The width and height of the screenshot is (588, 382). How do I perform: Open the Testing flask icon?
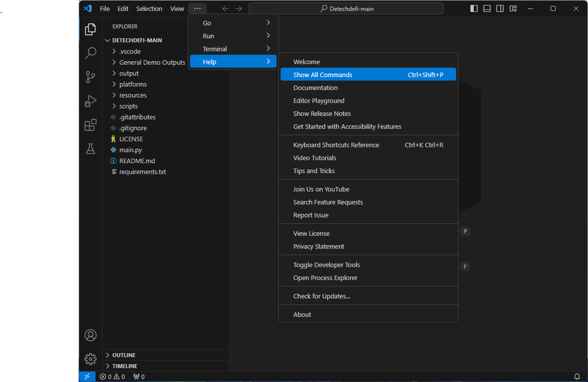click(91, 149)
